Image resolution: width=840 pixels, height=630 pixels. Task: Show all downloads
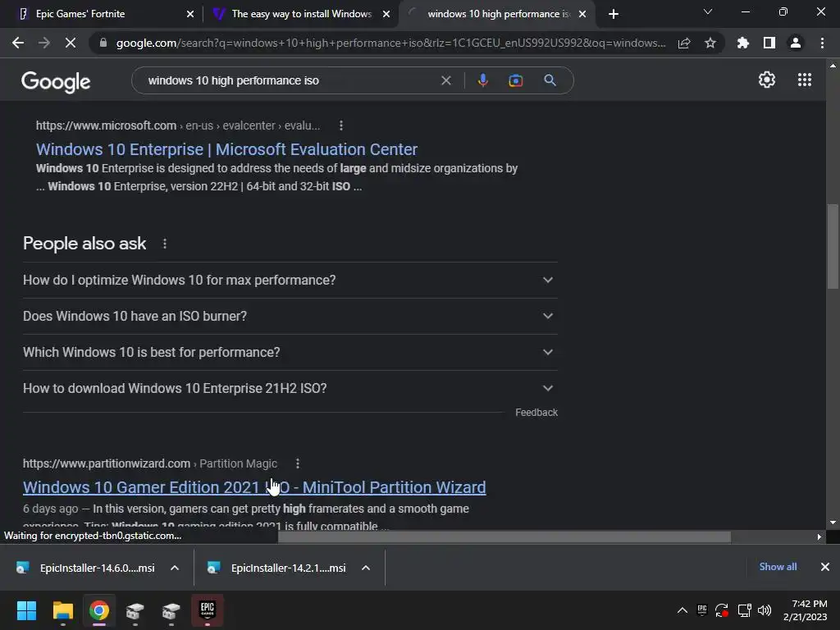point(778,567)
